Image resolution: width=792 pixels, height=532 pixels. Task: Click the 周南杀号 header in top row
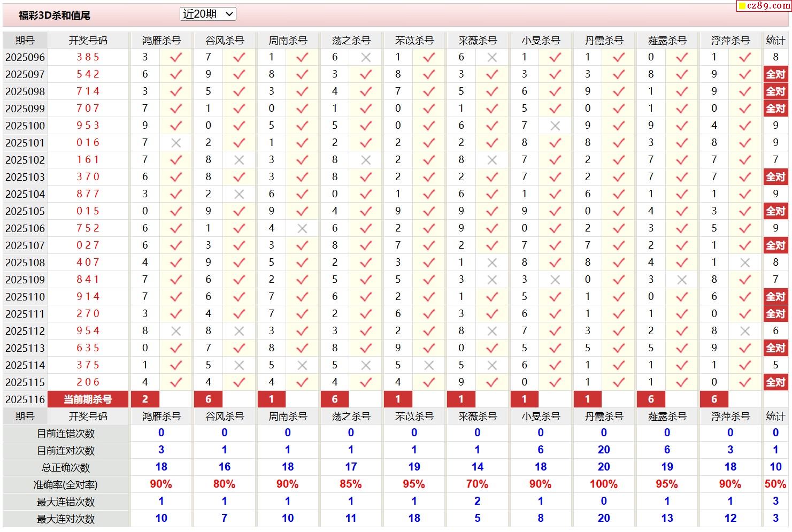click(288, 41)
